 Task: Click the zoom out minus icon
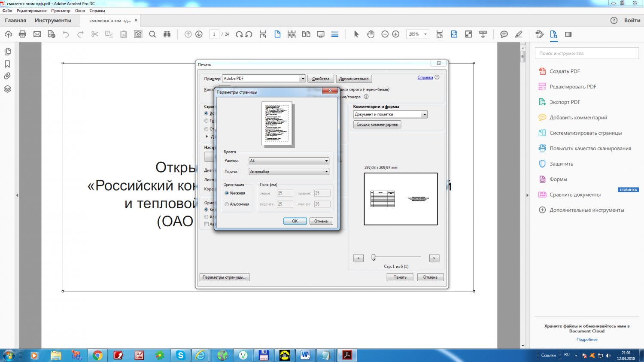pos(385,34)
